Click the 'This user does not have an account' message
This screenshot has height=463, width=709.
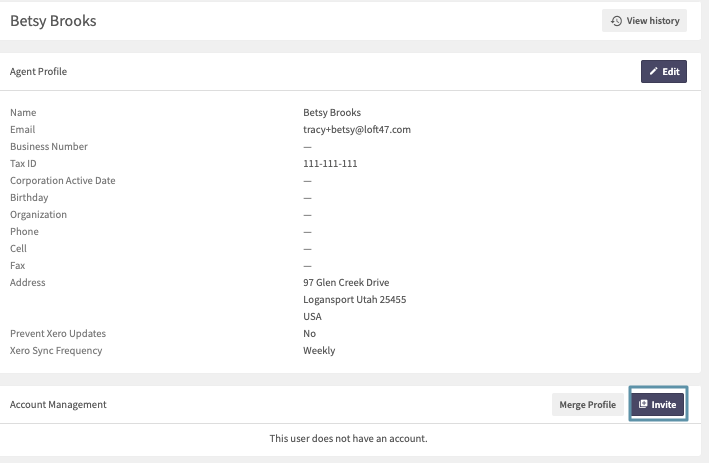pos(349,439)
